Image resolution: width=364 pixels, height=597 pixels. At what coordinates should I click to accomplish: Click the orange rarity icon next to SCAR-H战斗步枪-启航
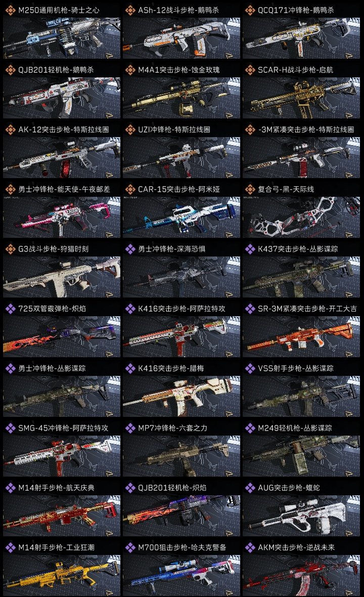250,70
